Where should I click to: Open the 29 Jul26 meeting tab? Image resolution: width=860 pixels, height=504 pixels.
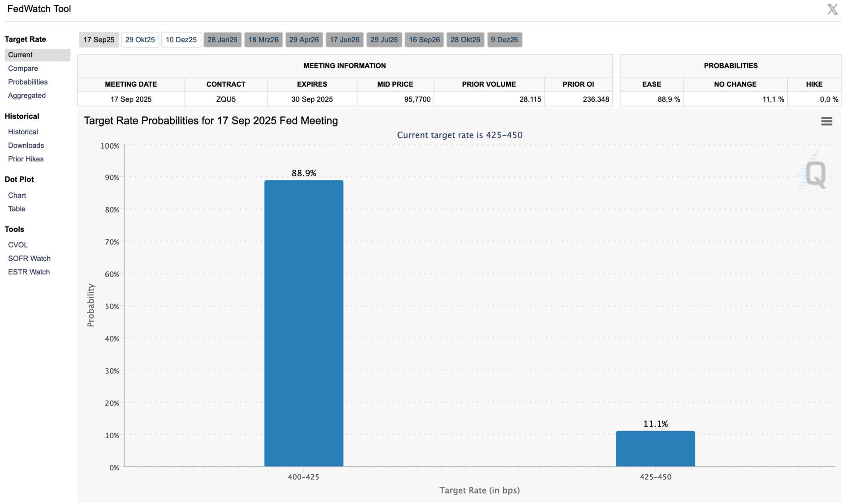point(384,39)
